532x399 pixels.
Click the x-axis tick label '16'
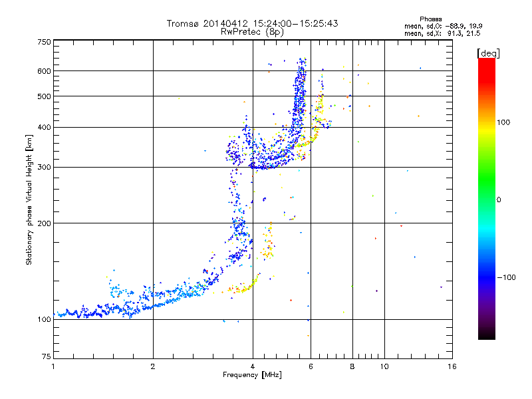pyautogui.click(x=452, y=366)
